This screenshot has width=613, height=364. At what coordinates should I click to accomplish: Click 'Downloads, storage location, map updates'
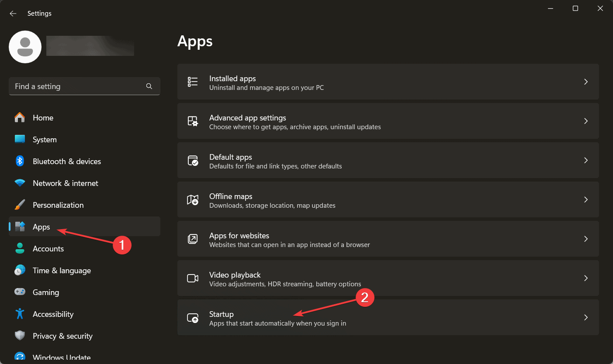(x=272, y=206)
